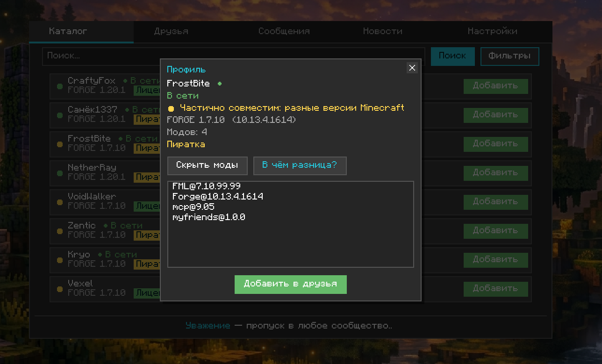The width and height of the screenshot is (602, 364).
Task: Click the green status dot beside NetherRay
Action: click(x=60, y=173)
